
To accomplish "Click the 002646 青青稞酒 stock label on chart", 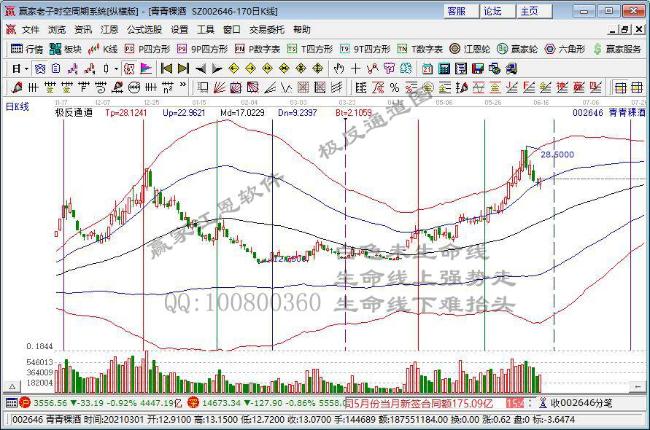I will 609,112.
